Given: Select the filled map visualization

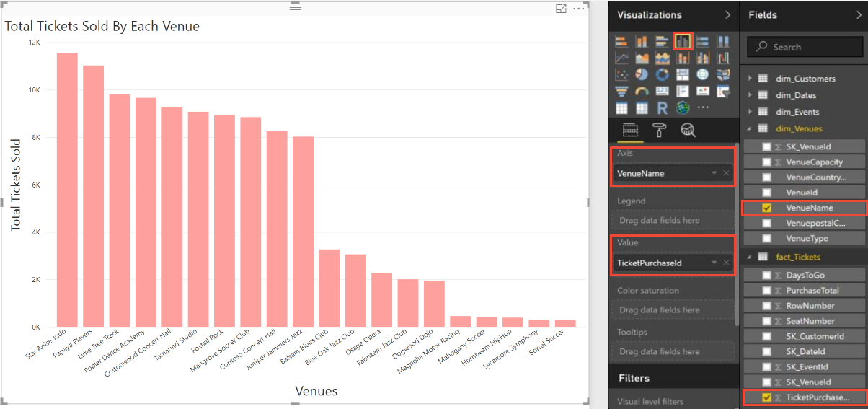Looking at the screenshot, I should [723, 74].
